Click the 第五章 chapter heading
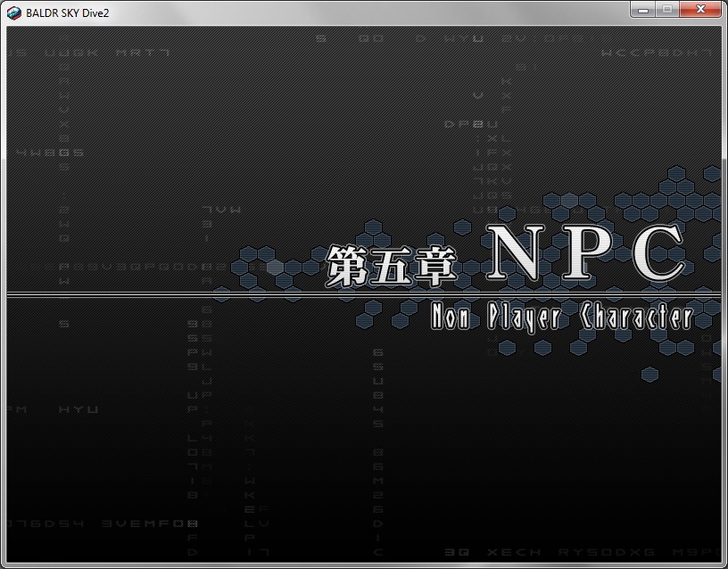Image resolution: width=728 pixels, height=569 pixels. [x=392, y=267]
